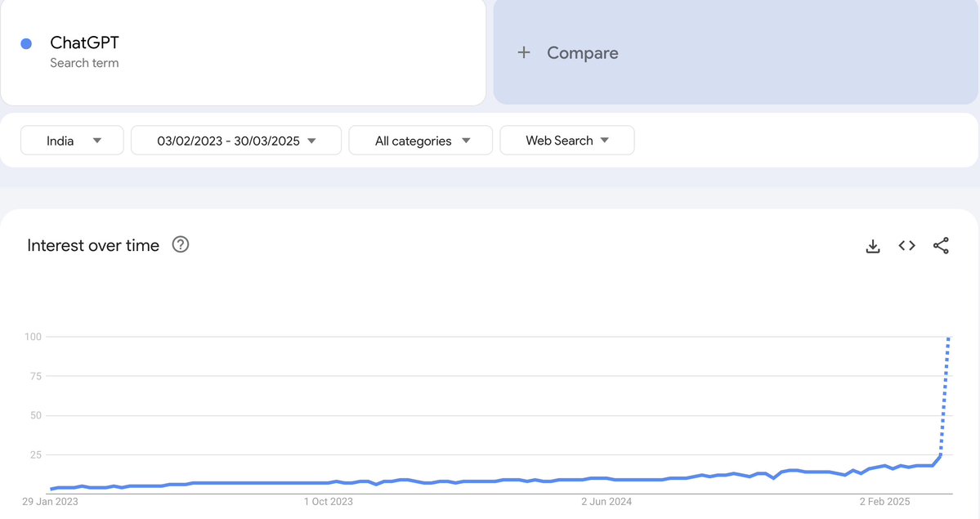Click the 2 Feb 2025 axis label
The image size is (980, 519).
point(886,501)
